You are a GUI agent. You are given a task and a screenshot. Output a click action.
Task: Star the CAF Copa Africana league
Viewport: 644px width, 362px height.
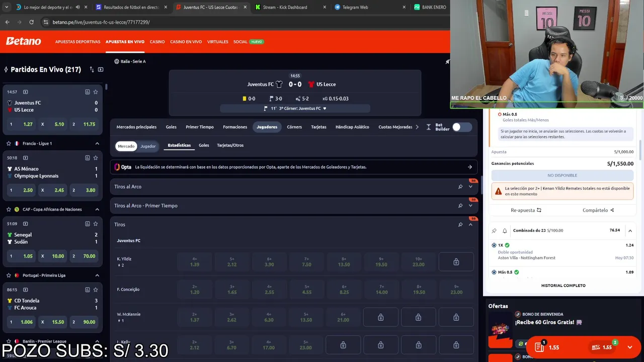click(9, 209)
